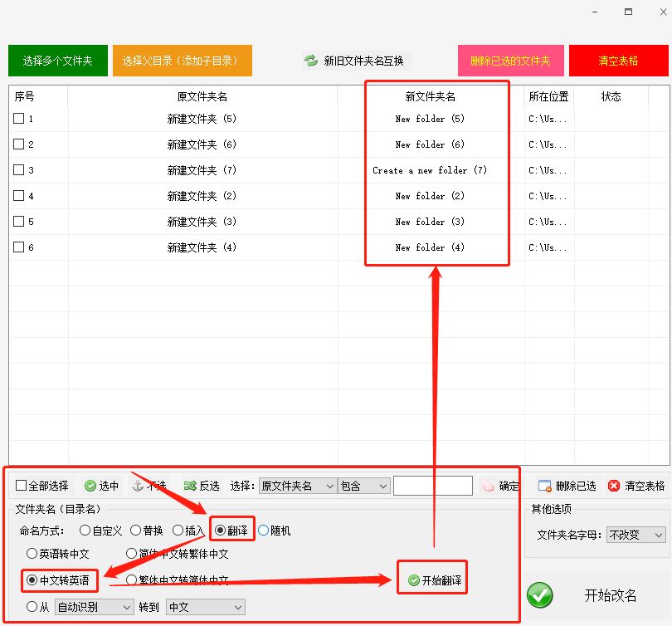Click the 新文件夹名 column header
This screenshot has width=672, height=626.
click(431, 96)
